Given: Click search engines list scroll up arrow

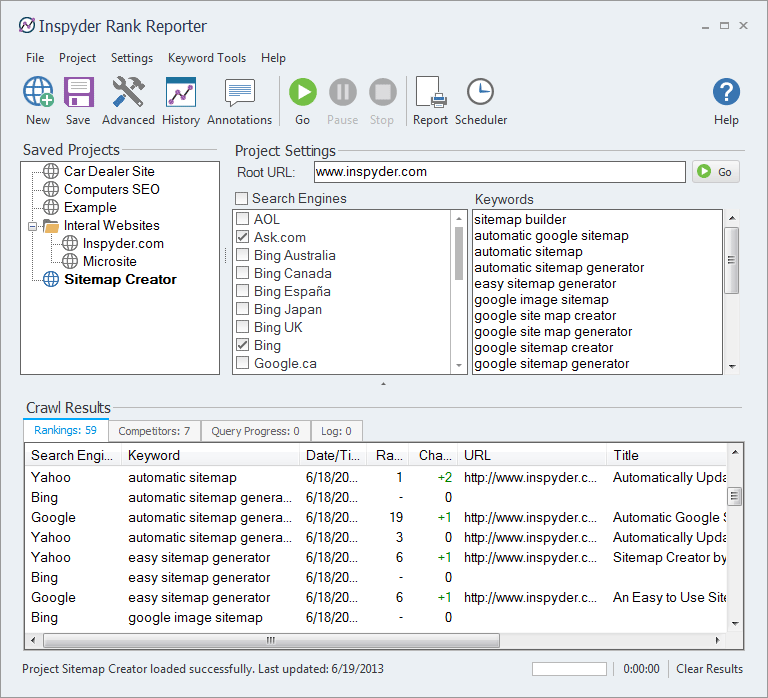Looking at the screenshot, I should [x=459, y=218].
